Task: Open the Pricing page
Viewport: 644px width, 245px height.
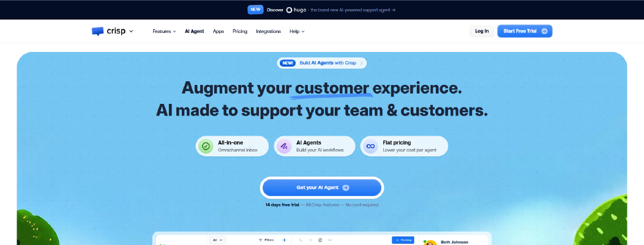Action: coord(240,31)
